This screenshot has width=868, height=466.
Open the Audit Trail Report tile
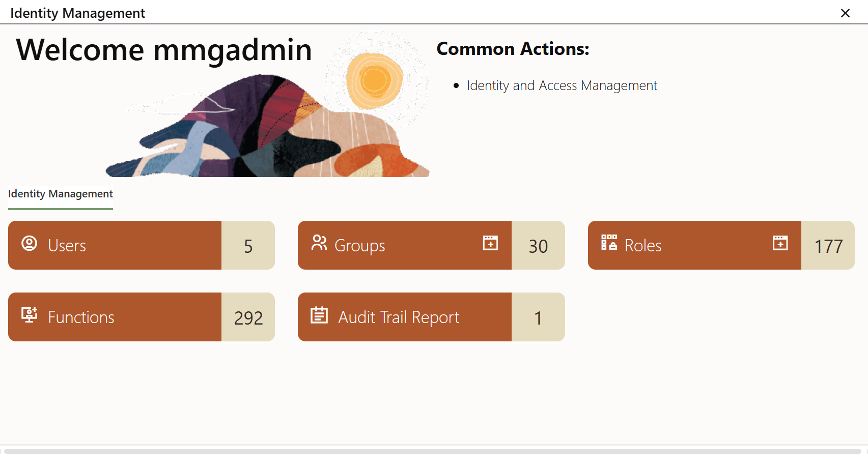pos(405,317)
